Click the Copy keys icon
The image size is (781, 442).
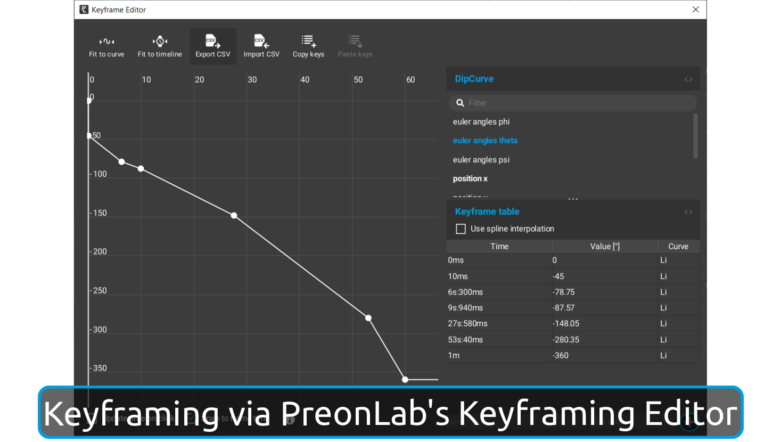[x=308, y=42]
